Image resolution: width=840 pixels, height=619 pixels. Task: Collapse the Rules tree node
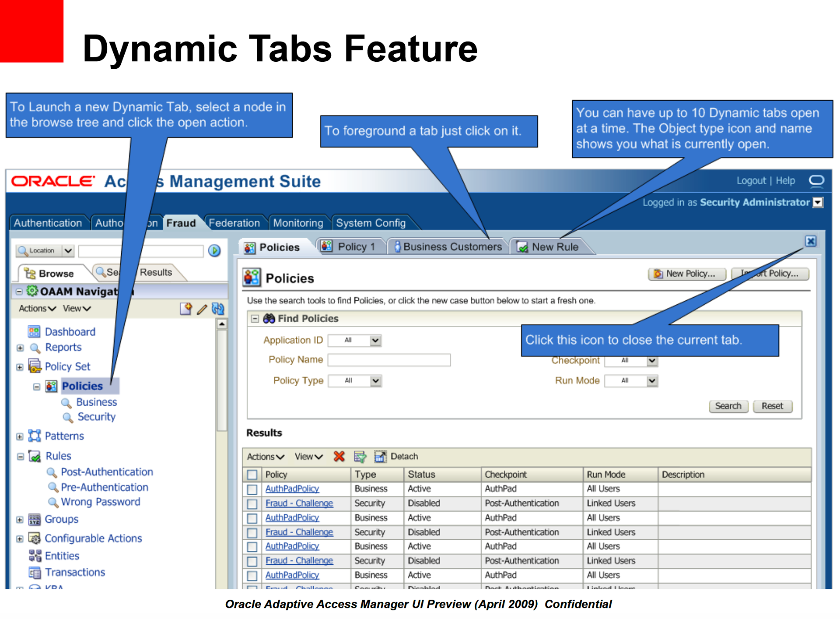pyautogui.click(x=20, y=457)
